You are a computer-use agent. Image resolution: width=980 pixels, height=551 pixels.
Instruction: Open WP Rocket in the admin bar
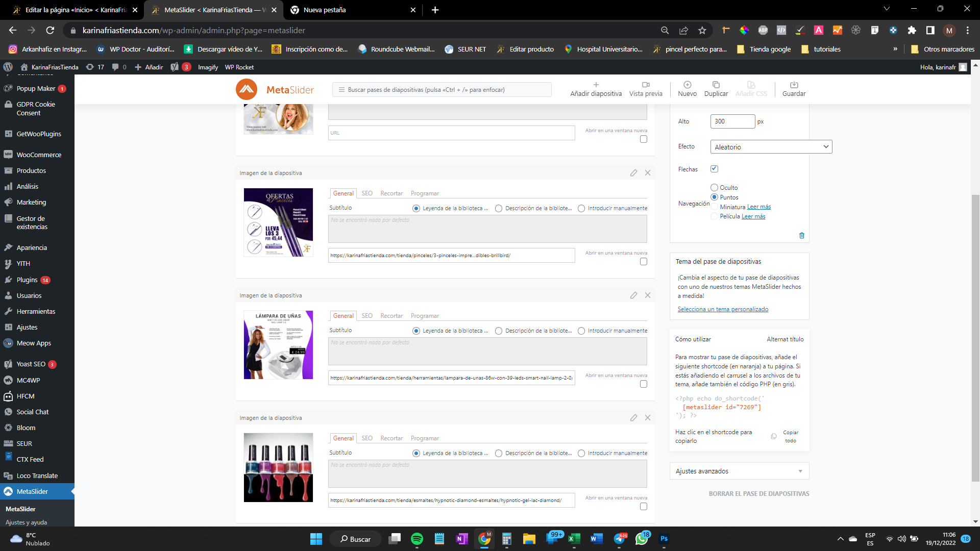click(x=239, y=67)
